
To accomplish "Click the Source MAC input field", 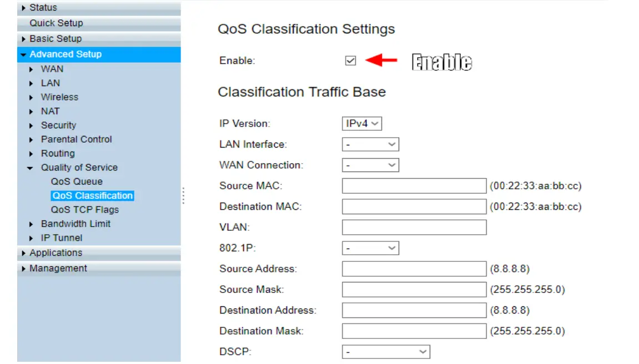I will click(x=414, y=185).
